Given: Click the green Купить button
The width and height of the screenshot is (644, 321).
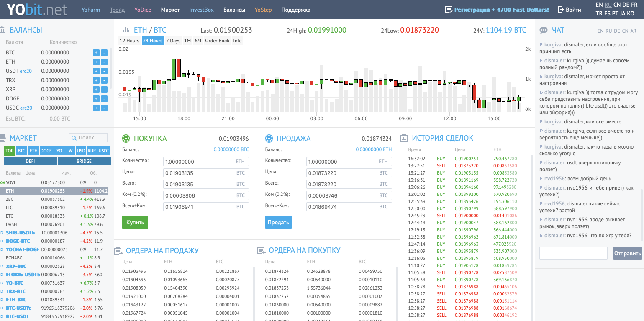Looking at the screenshot, I should pyautogui.click(x=135, y=222).
